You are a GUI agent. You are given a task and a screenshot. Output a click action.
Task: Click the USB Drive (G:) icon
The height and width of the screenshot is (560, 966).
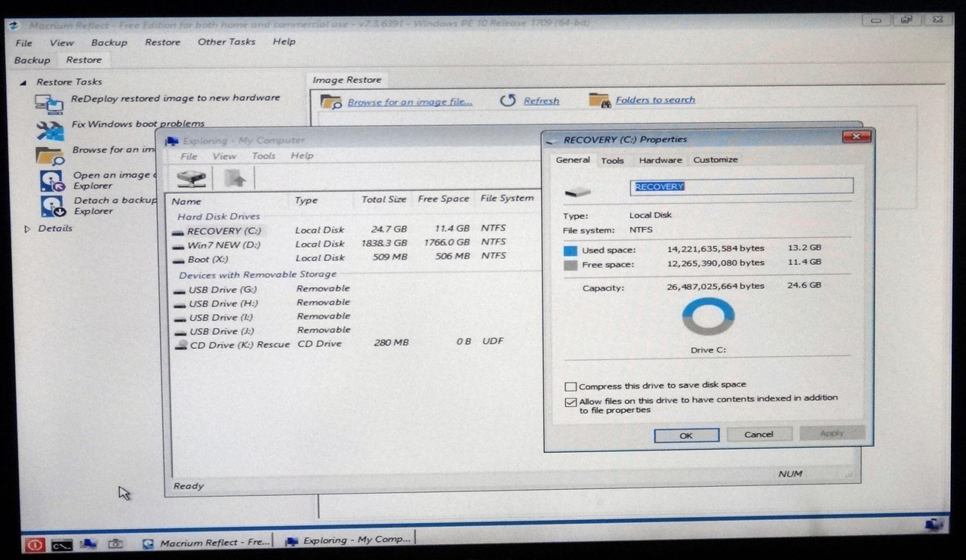click(180, 290)
